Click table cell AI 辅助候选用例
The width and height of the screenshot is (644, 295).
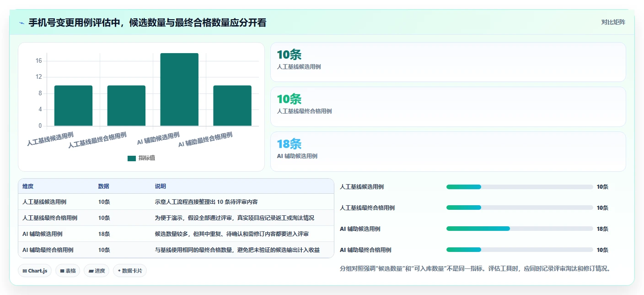point(43,234)
